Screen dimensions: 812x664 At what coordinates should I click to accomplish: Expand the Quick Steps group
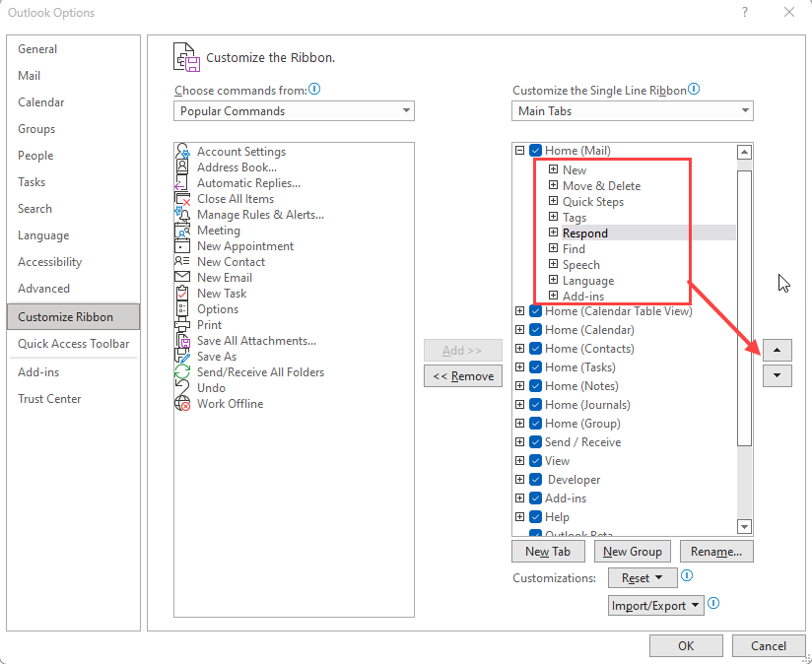(x=553, y=201)
